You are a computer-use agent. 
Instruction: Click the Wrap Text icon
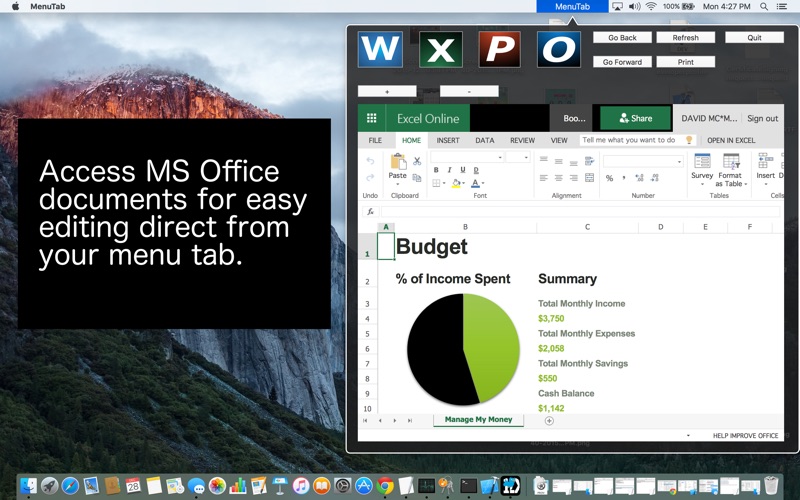pyautogui.click(x=589, y=161)
